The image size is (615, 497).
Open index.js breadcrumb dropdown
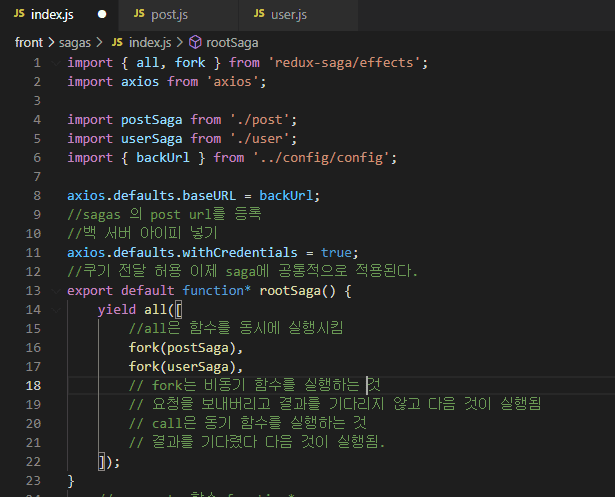tap(150, 42)
